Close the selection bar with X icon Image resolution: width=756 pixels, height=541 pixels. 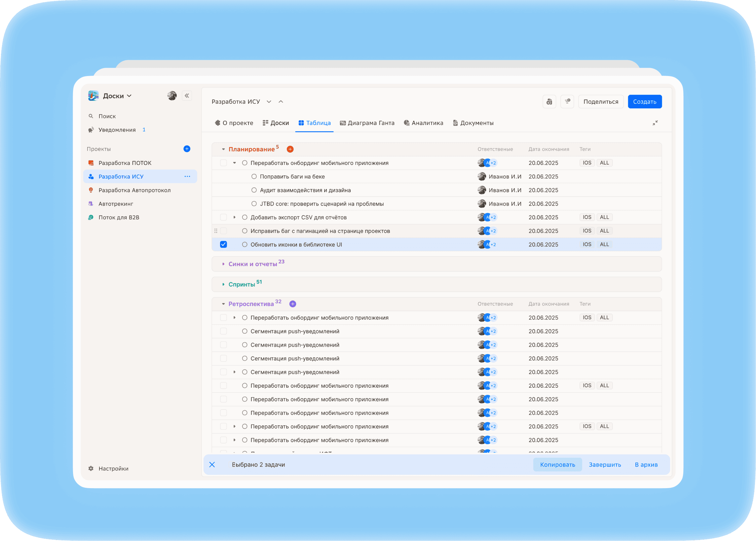(x=212, y=465)
